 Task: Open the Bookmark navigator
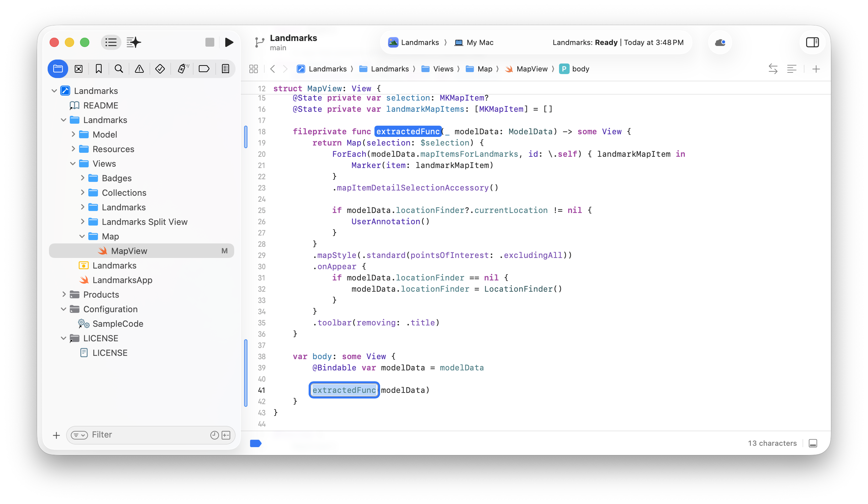coord(99,68)
